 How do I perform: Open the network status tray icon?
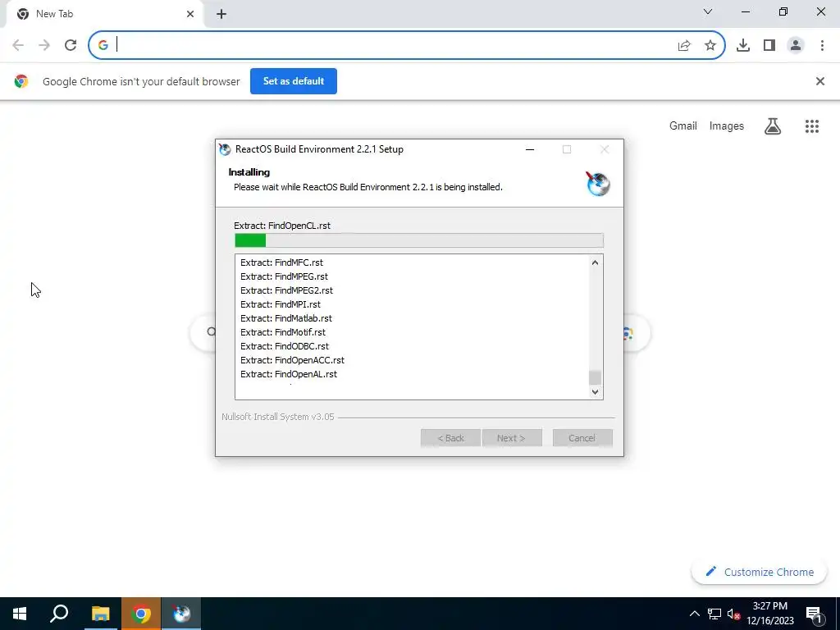click(714, 614)
